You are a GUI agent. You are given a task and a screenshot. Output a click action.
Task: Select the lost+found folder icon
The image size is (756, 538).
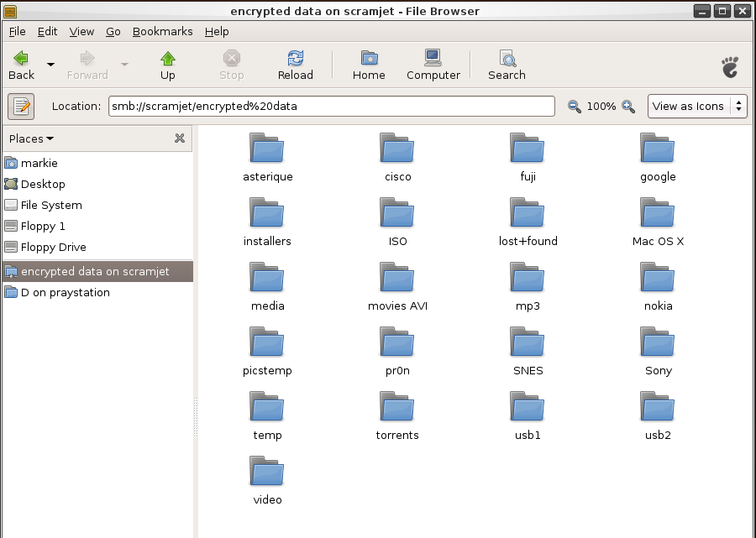pos(528,212)
